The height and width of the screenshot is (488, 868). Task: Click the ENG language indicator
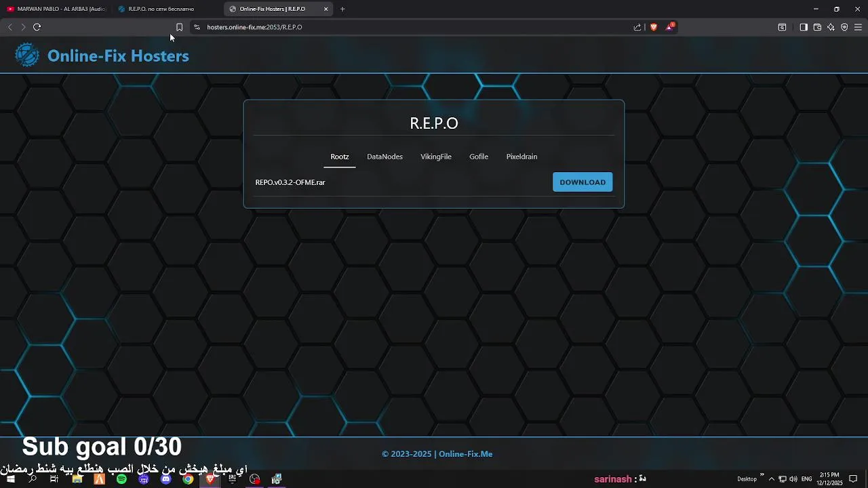click(806, 479)
